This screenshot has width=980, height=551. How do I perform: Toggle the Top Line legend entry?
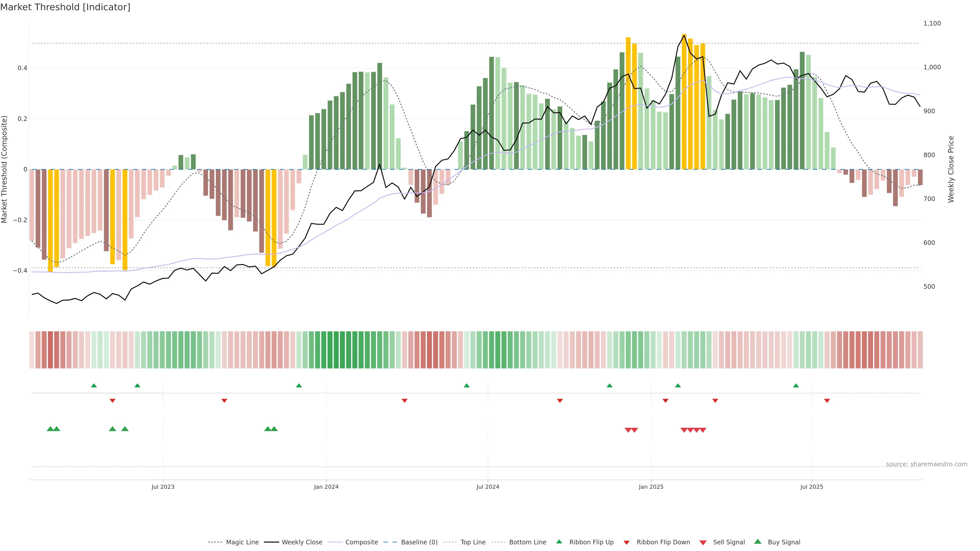point(473,542)
